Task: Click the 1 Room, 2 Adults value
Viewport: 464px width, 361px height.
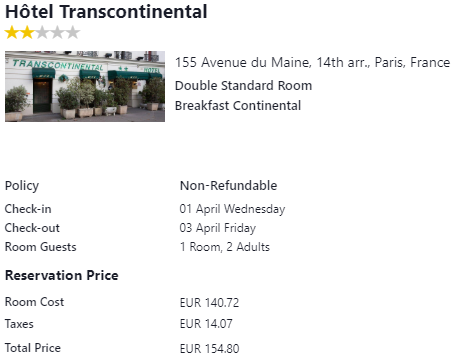Action: [x=225, y=247]
